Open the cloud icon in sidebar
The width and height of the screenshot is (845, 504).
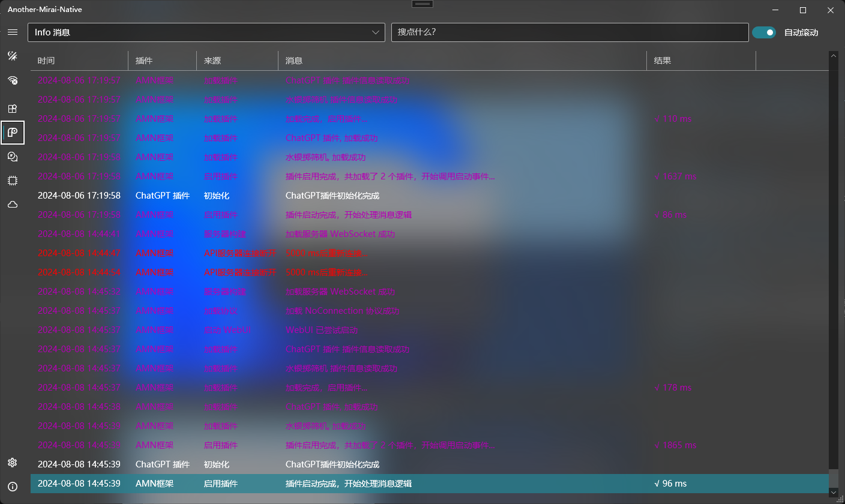pyautogui.click(x=13, y=205)
